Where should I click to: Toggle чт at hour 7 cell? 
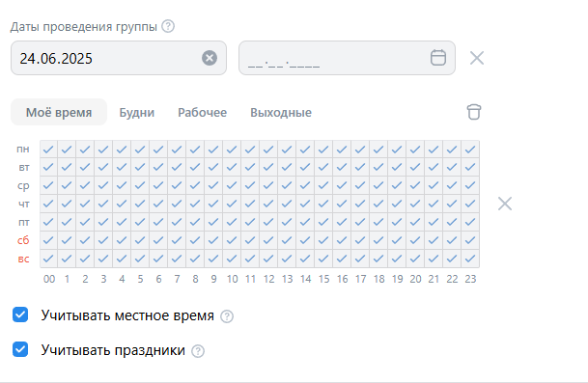coord(177,204)
